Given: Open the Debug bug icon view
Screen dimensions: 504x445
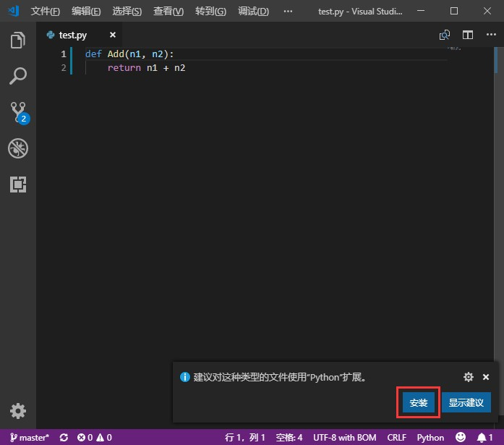Looking at the screenshot, I should coord(18,148).
